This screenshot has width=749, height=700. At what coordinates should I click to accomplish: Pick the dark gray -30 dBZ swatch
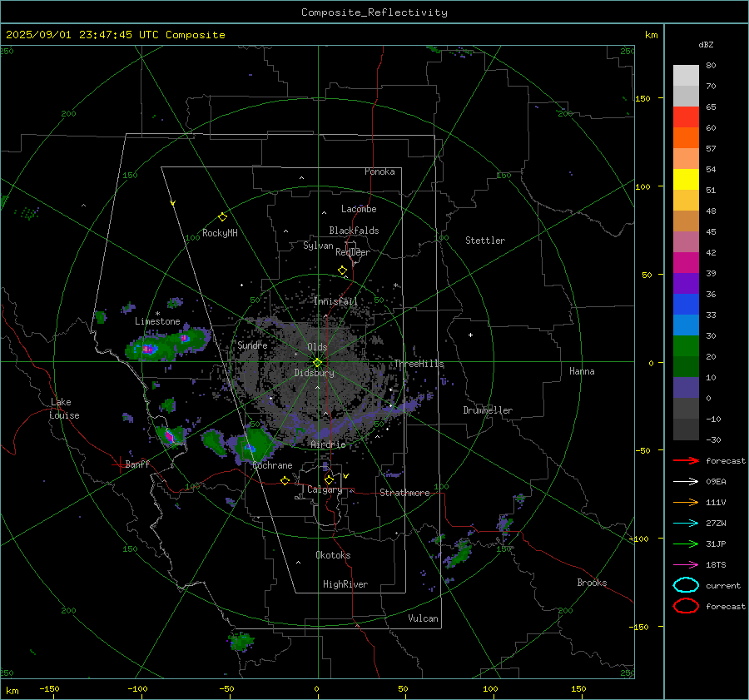[x=686, y=429]
